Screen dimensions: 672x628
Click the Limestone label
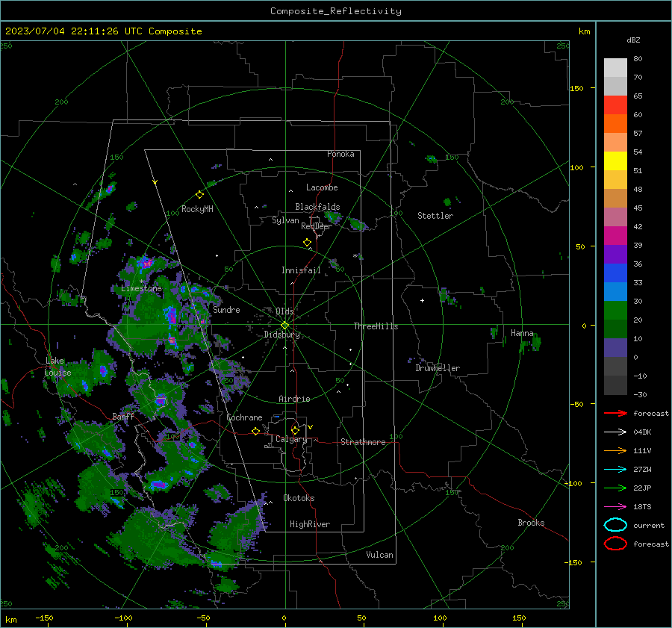coord(141,288)
